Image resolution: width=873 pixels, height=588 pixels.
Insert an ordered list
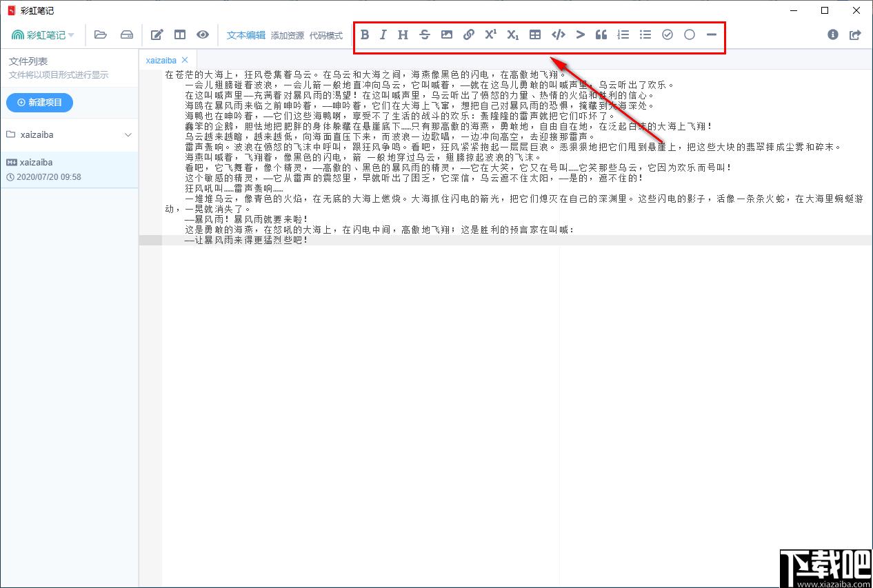point(623,34)
